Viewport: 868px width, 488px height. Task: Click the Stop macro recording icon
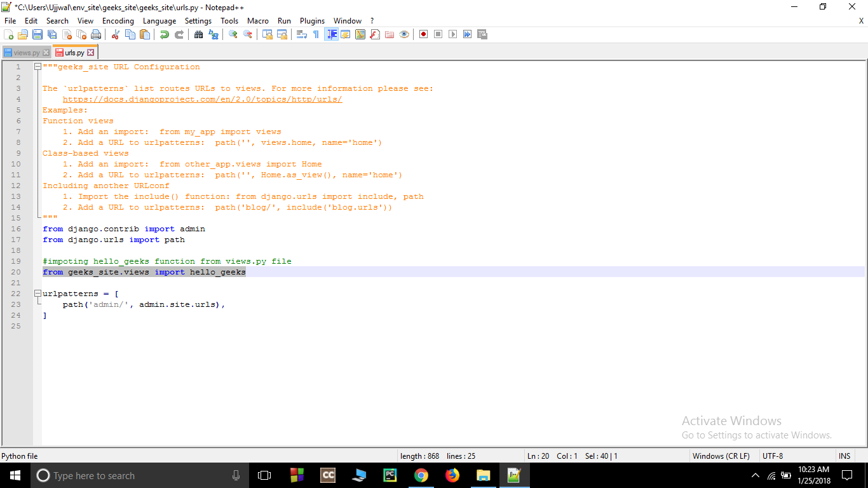click(x=438, y=34)
